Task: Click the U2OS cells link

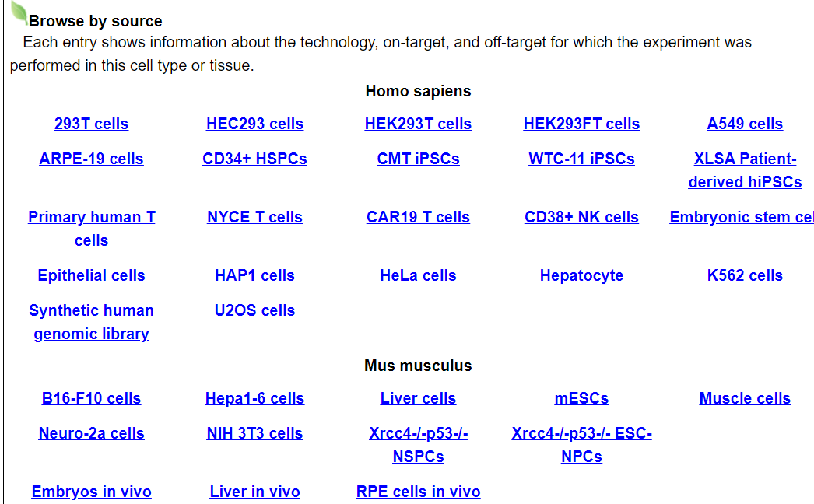Action: point(254,310)
